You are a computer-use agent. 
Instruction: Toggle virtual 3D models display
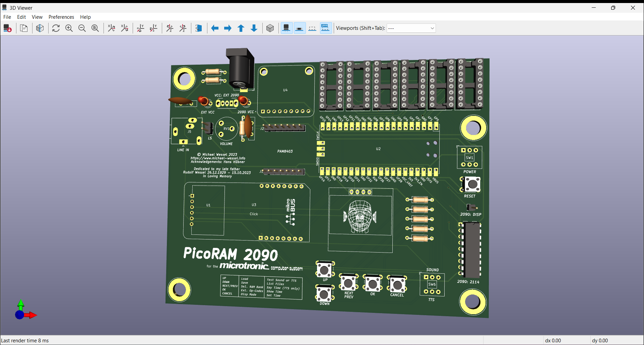[x=312, y=28]
